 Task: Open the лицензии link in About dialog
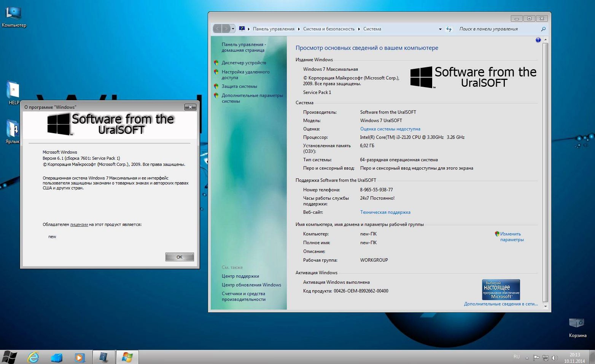coord(79,224)
